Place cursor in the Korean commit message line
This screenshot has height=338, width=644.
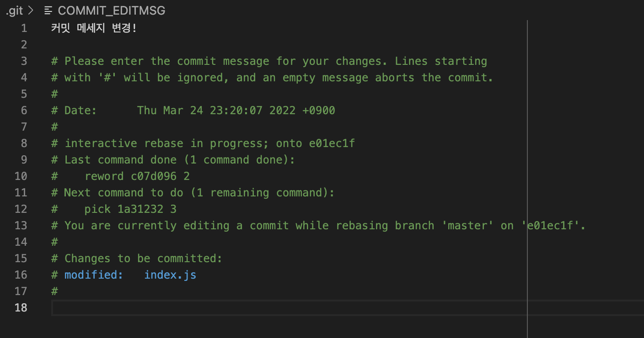point(94,28)
